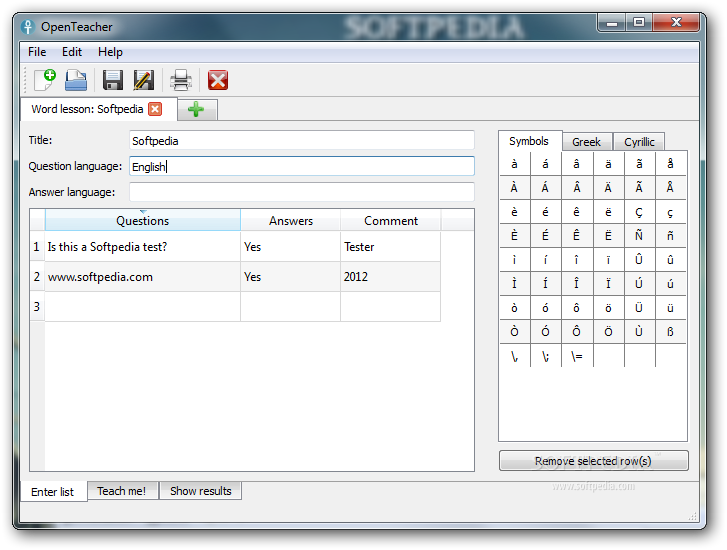Switch to the Symbols tab
Screen dimensions: 727x550
pyautogui.click(x=529, y=141)
